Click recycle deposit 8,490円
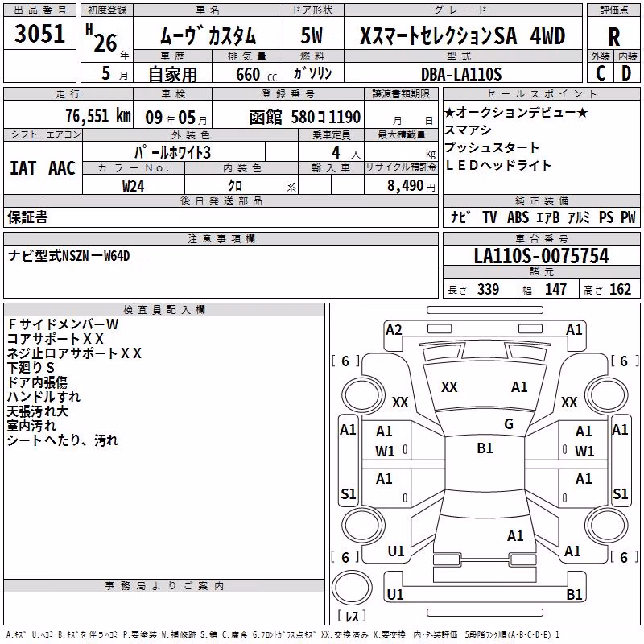 (x=411, y=186)
